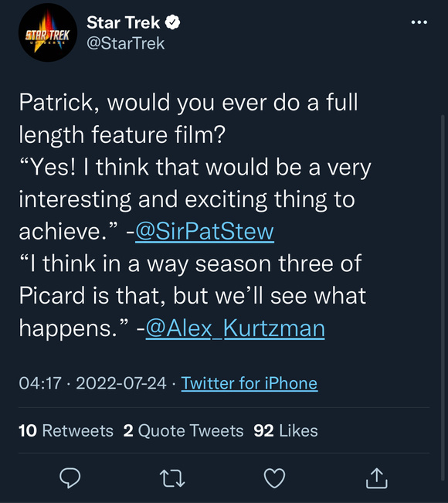Click the question text addressed to Patrick
The width and height of the screenshot is (448, 503).
tap(188, 118)
